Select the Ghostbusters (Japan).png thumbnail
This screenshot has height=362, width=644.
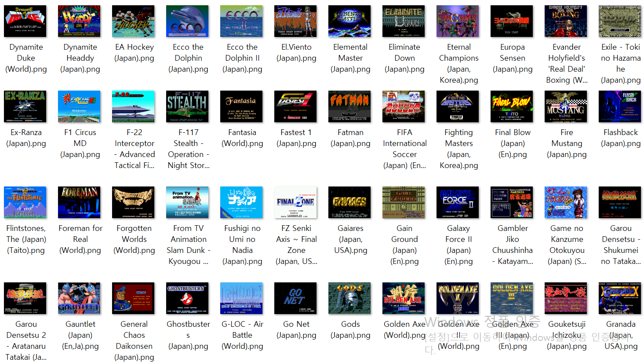click(187, 298)
